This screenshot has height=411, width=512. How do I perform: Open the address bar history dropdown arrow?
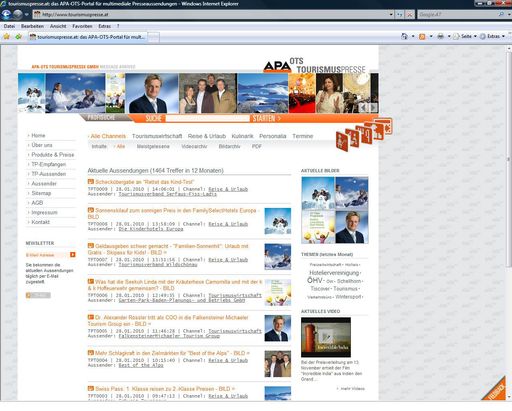click(391, 15)
